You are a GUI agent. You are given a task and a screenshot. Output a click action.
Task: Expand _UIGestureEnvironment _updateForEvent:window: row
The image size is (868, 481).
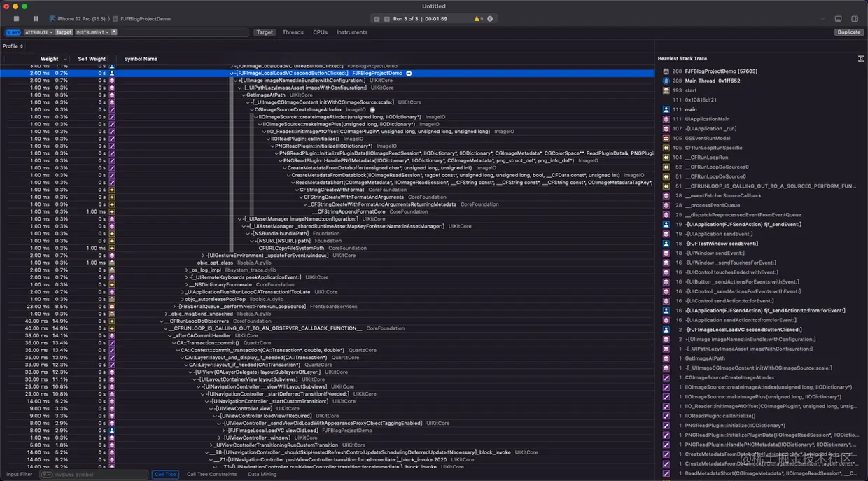[x=204, y=256]
